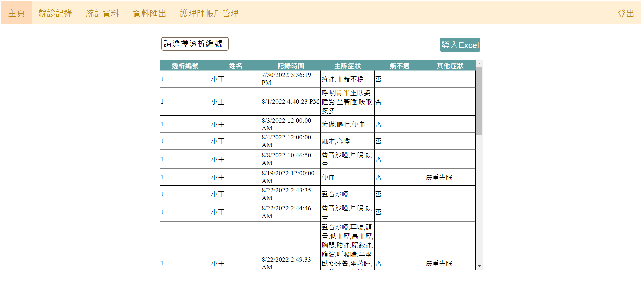Open 護理師帳戶管理 page
Image resolution: width=644 pixels, height=297 pixels.
(209, 13)
